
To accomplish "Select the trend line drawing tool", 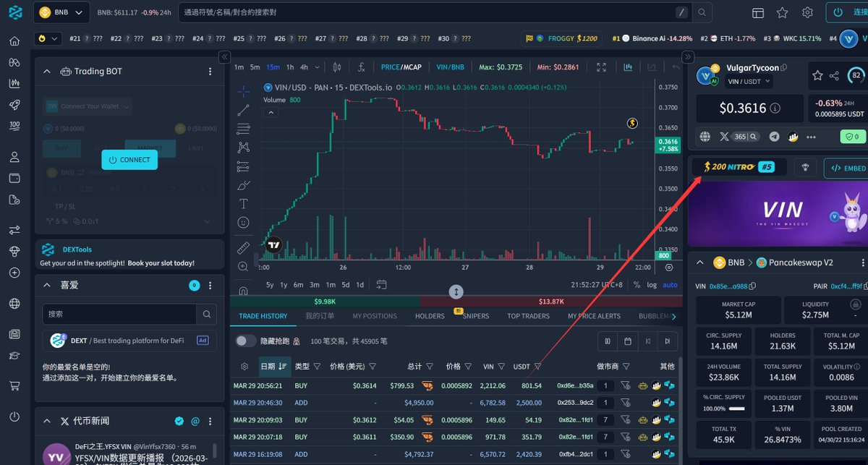I will tap(244, 110).
